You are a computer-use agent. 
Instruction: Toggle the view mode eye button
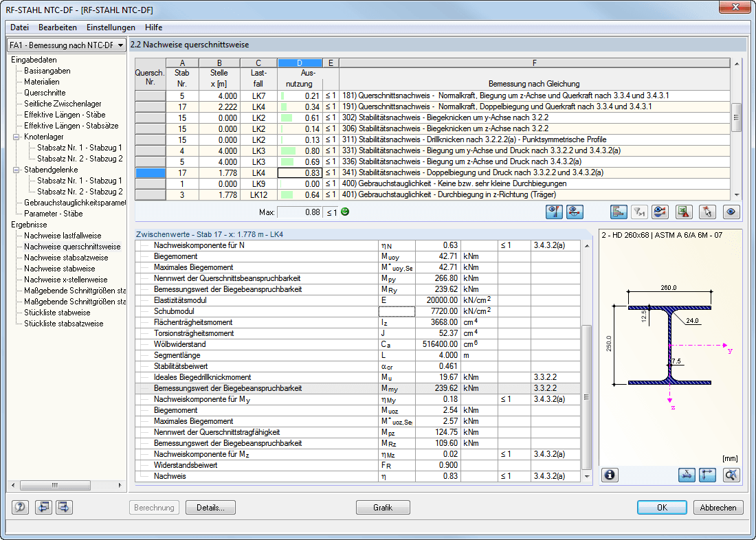coord(731,212)
